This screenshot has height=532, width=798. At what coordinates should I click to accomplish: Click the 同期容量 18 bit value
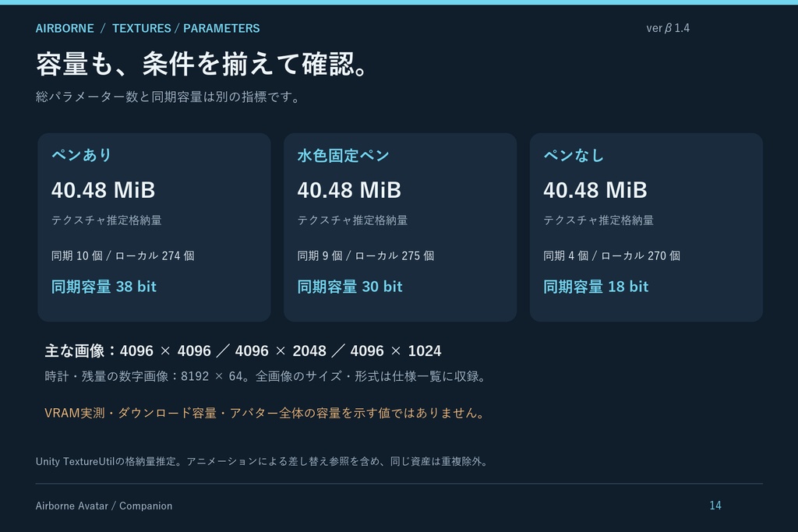click(x=596, y=287)
